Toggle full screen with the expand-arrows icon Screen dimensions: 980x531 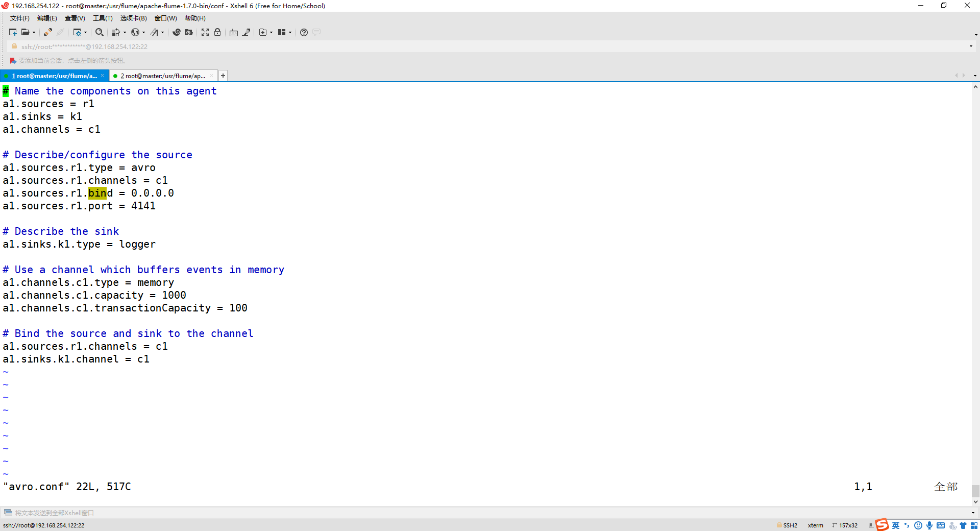[205, 32]
